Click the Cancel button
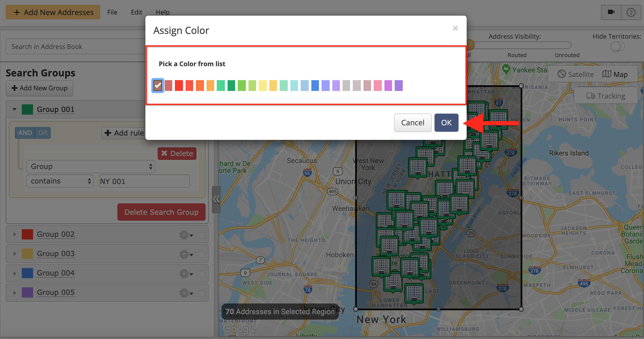 (413, 123)
